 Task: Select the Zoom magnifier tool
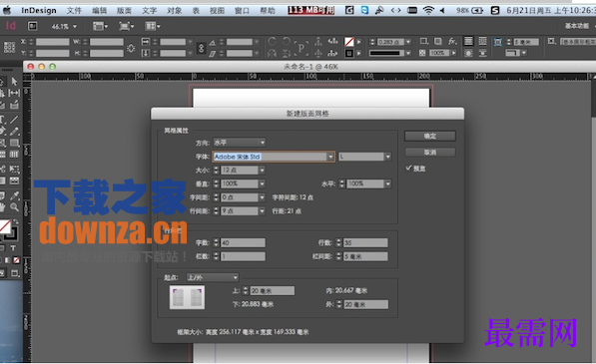pyautogui.click(x=14, y=207)
